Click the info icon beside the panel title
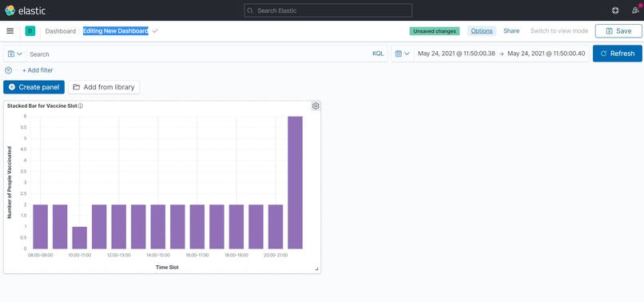644x302 pixels. pyautogui.click(x=81, y=106)
